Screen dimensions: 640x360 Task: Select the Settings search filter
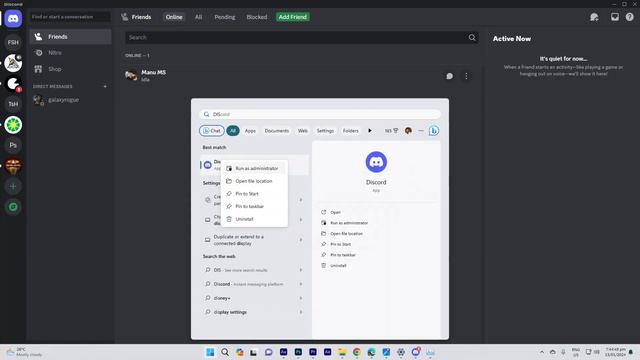pyautogui.click(x=325, y=131)
